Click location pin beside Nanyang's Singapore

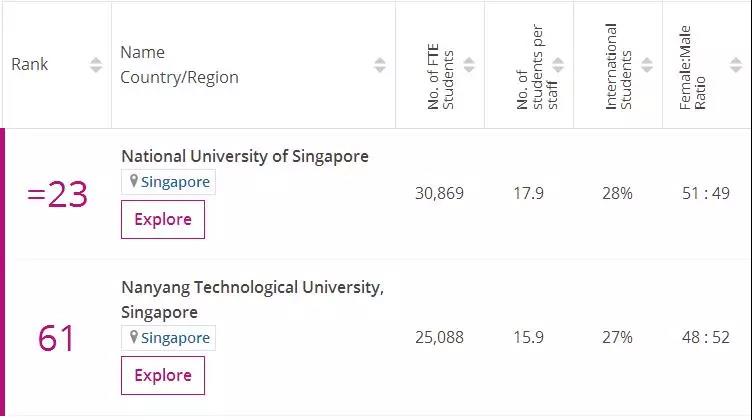[133, 337]
